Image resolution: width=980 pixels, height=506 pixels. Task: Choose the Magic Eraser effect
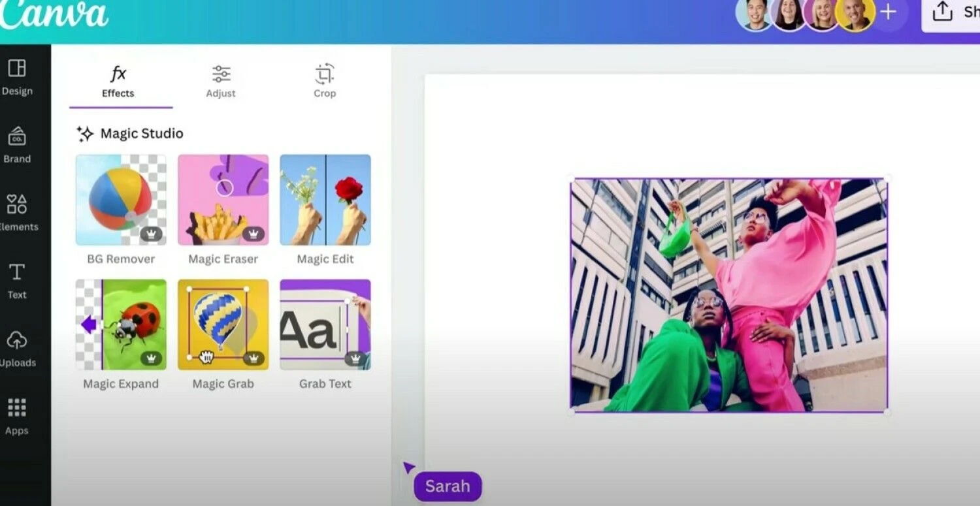pyautogui.click(x=223, y=200)
